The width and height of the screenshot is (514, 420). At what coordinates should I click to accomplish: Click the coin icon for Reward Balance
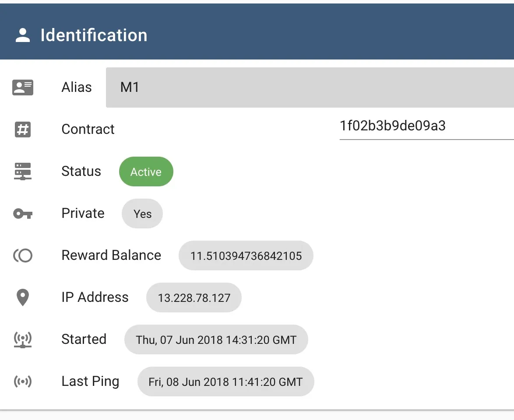[x=23, y=255]
